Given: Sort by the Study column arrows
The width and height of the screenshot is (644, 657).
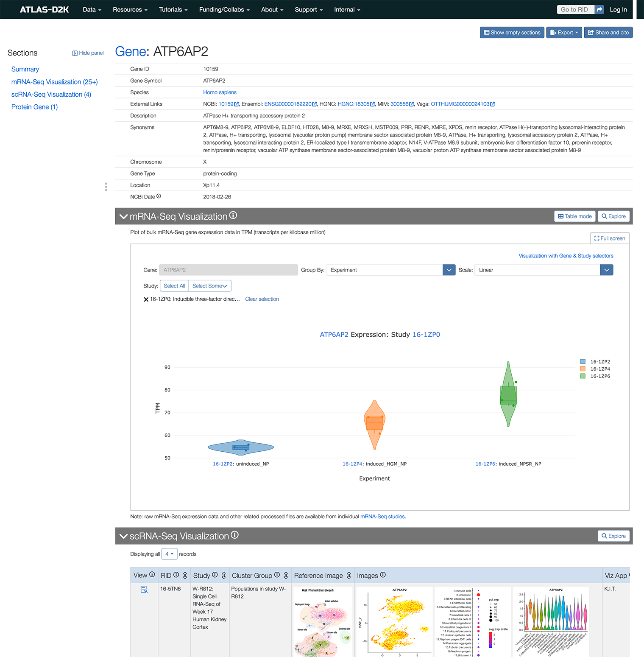Looking at the screenshot, I should [x=223, y=576].
